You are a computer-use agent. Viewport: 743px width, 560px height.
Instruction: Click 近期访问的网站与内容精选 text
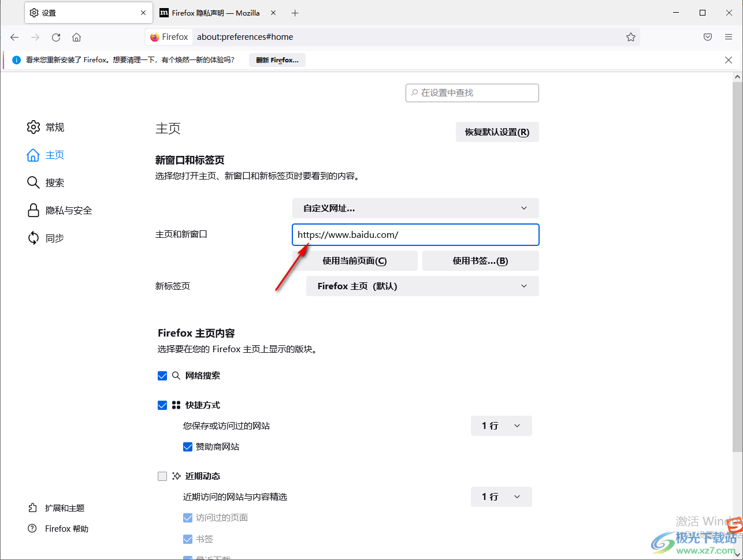click(235, 497)
